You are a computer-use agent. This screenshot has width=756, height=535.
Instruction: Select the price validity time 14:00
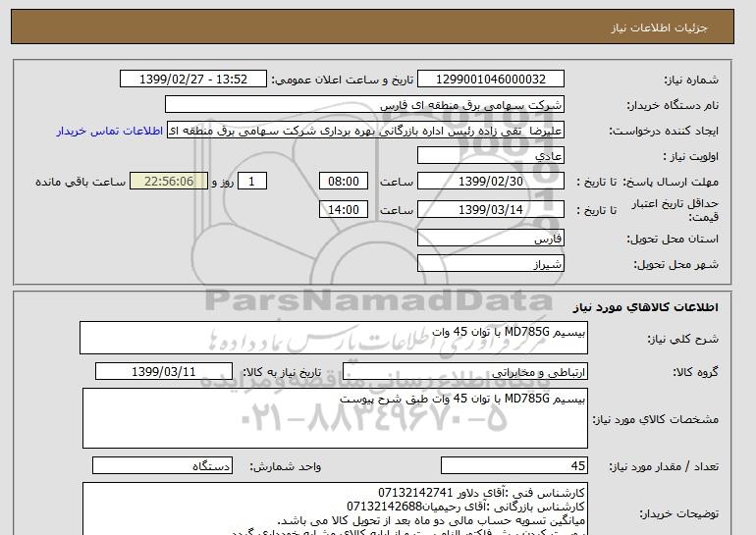[x=344, y=210]
